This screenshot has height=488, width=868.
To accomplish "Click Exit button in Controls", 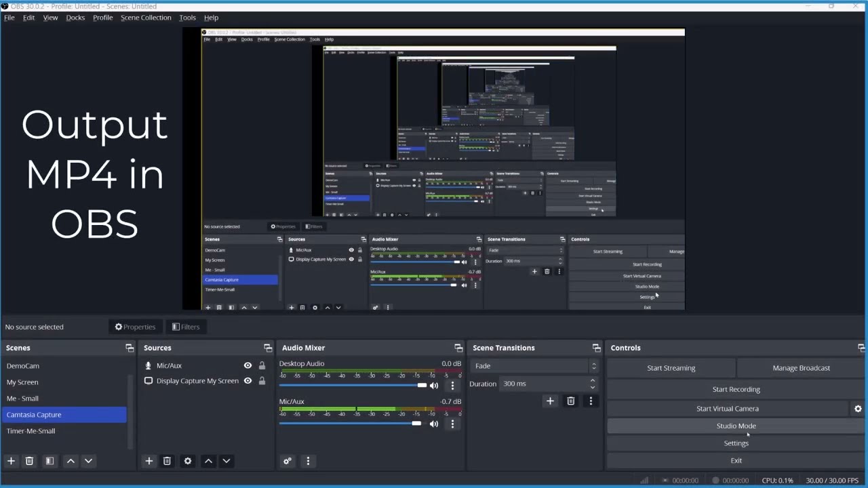I will click(x=736, y=460).
